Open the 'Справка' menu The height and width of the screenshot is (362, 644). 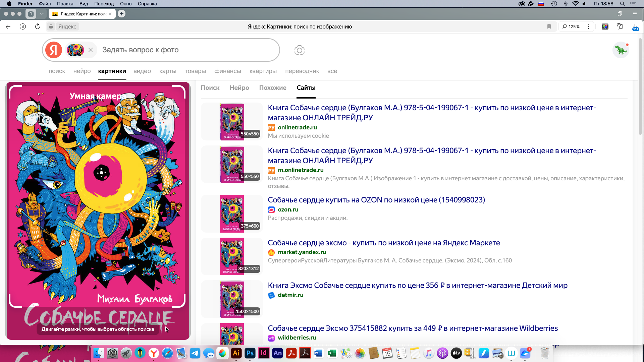coord(147,4)
